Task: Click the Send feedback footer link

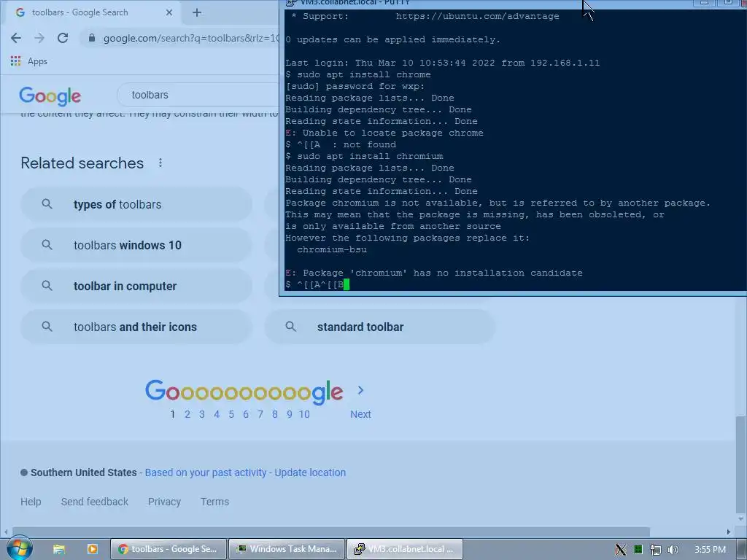Action: click(x=94, y=502)
